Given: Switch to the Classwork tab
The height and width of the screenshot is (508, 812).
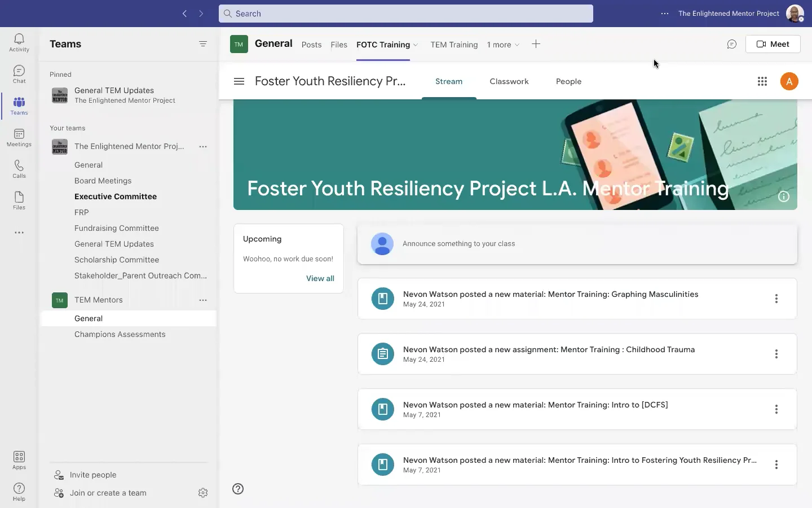Looking at the screenshot, I should tap(509, 81).
